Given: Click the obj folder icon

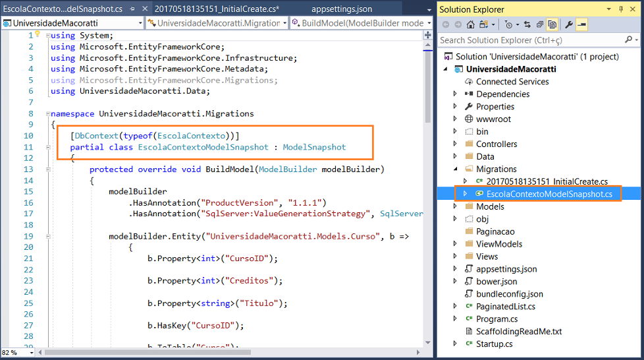Looking at the screenshot, I should (x=469, y=220).
